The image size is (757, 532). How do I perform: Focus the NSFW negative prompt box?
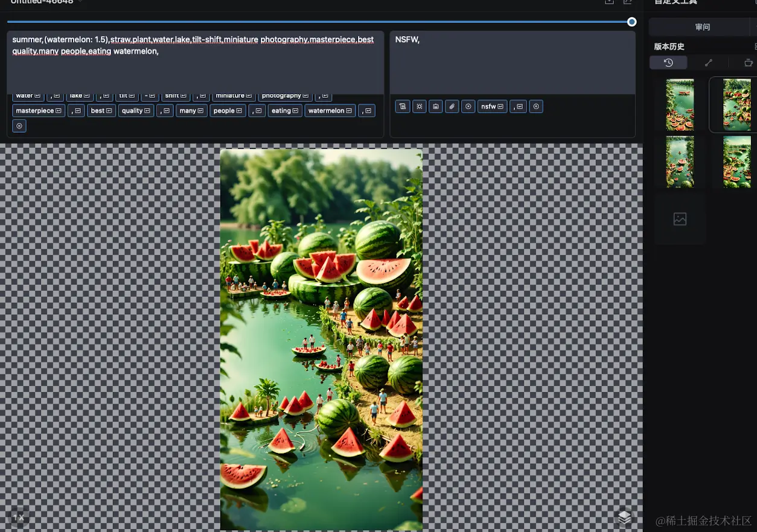click(513, 63)
